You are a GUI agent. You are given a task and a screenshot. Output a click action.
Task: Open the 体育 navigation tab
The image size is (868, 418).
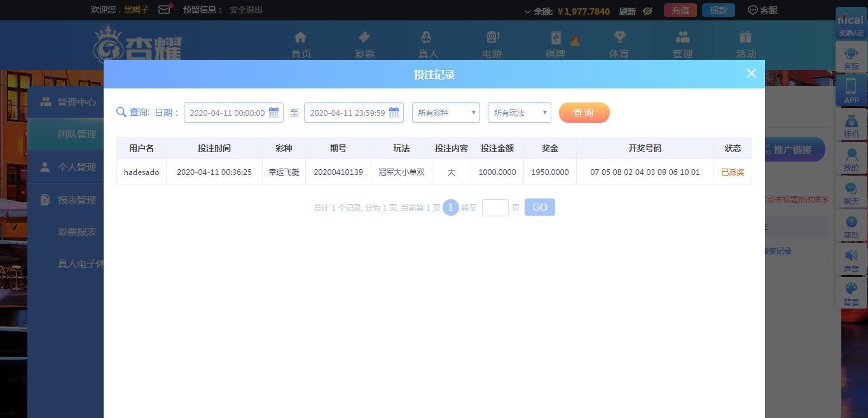[619, 45]
